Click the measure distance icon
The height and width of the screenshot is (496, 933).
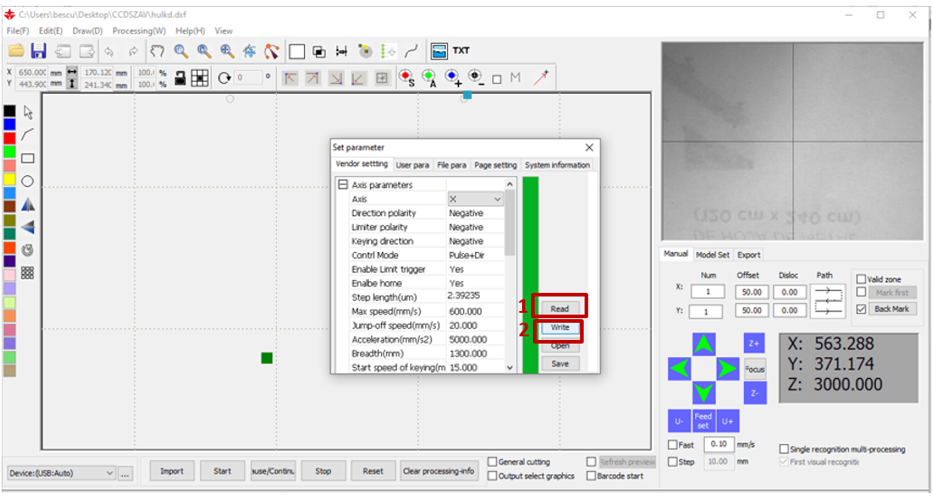tap(342, 52)
